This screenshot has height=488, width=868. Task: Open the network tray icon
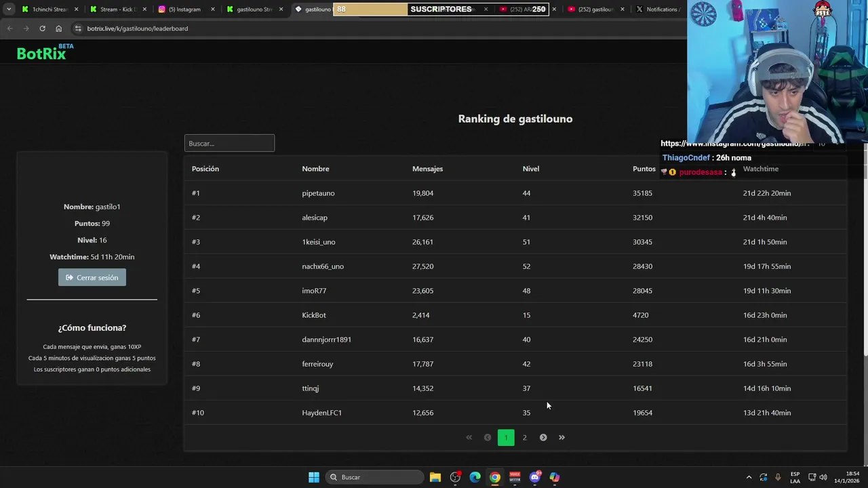point(812,477)
